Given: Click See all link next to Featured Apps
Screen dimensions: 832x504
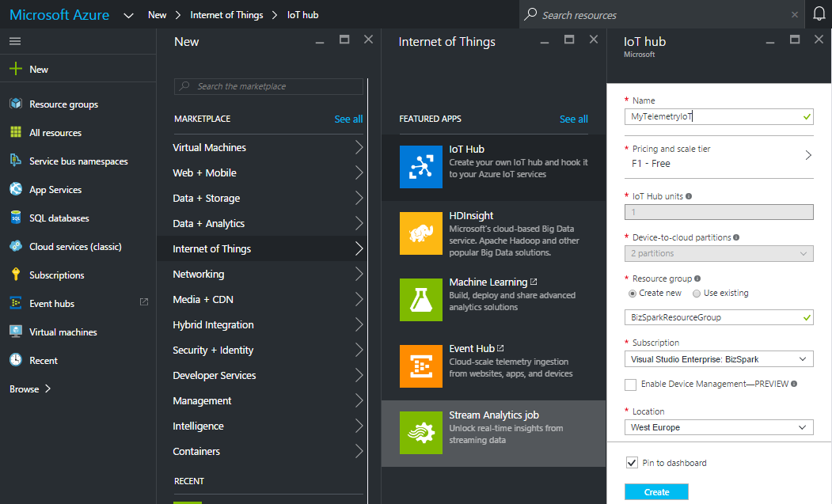Looking at the screenshot, I should point(573,119).
